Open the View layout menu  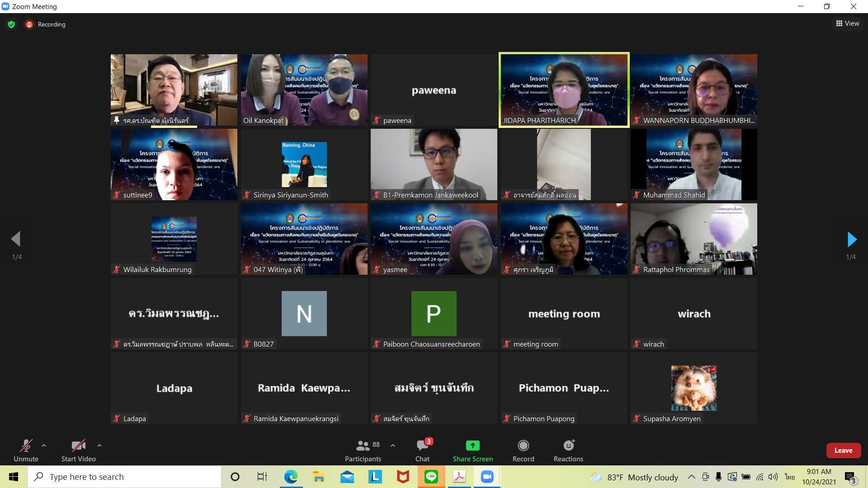point(848,23)
